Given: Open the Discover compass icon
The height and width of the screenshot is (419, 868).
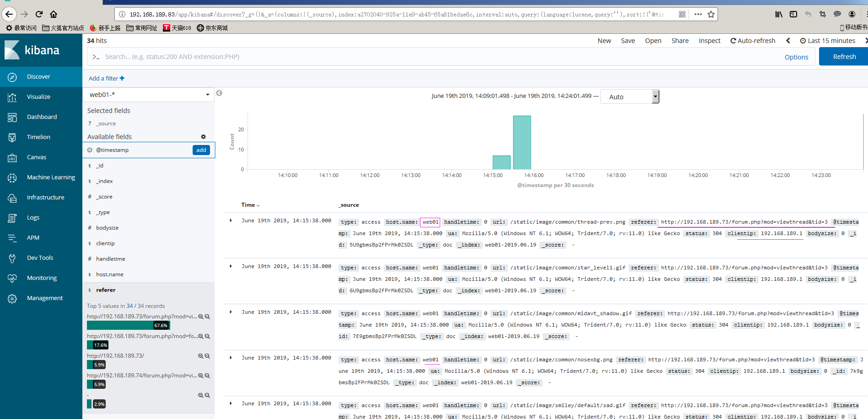Looking at the screenshot, I should point(12,77).
